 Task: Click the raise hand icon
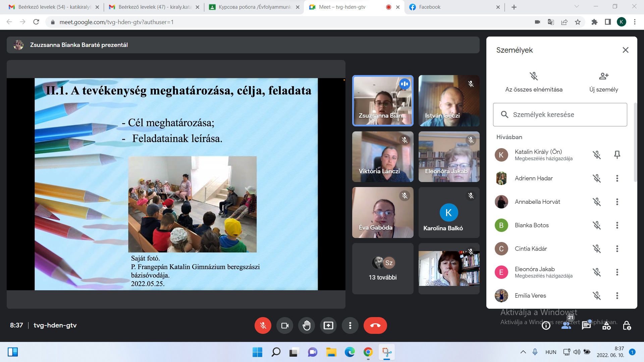point(306,325)
